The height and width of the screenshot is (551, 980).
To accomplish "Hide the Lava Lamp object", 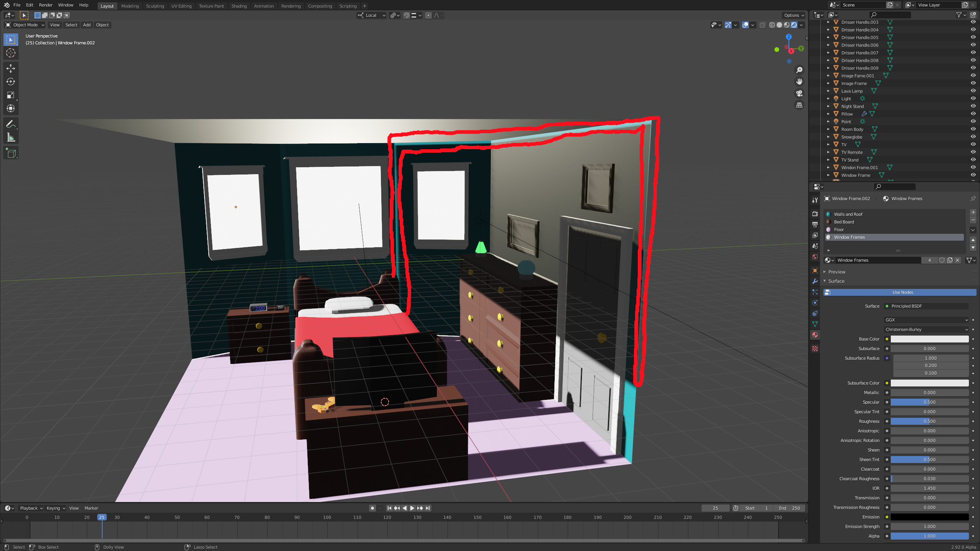I will tap(973, 91).
